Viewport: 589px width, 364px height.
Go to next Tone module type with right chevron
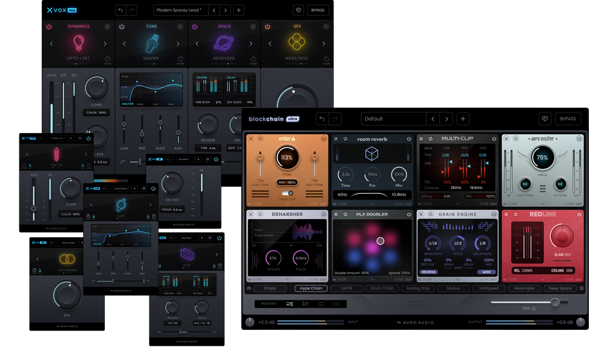(178, 44)
